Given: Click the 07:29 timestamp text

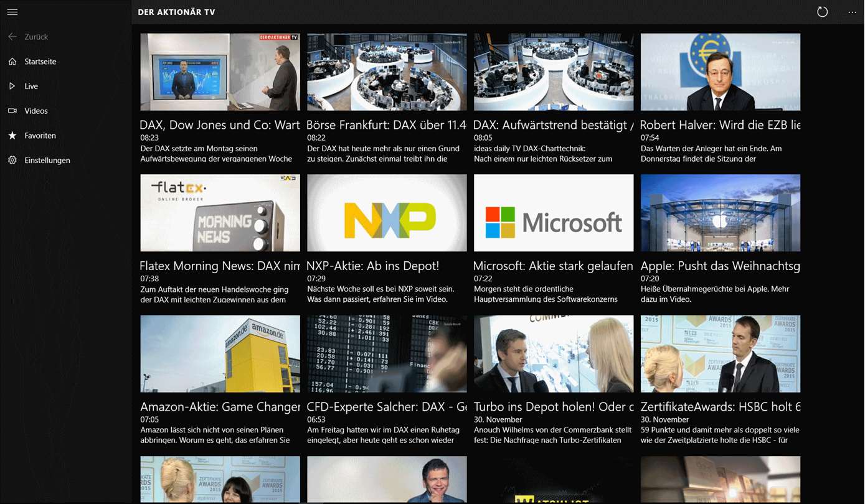Looking at the screenshot, I should click(316, 279).
